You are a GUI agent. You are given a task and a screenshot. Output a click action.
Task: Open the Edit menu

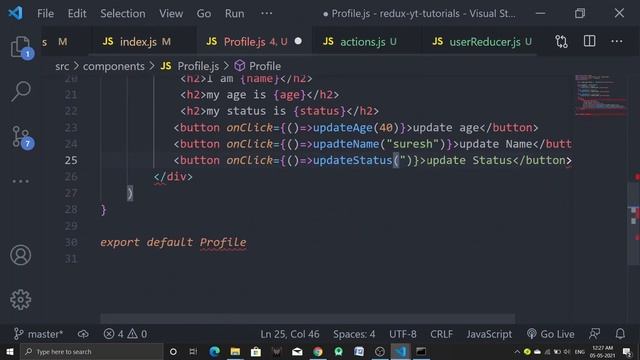coord(77,13)
